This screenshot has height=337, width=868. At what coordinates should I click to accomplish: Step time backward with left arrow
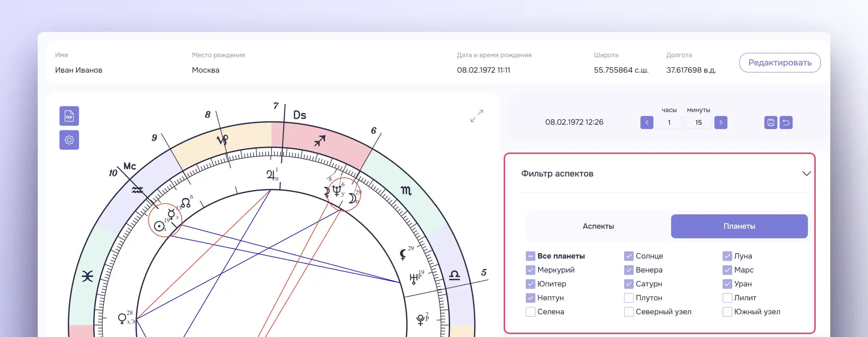[x=647, y=122]
